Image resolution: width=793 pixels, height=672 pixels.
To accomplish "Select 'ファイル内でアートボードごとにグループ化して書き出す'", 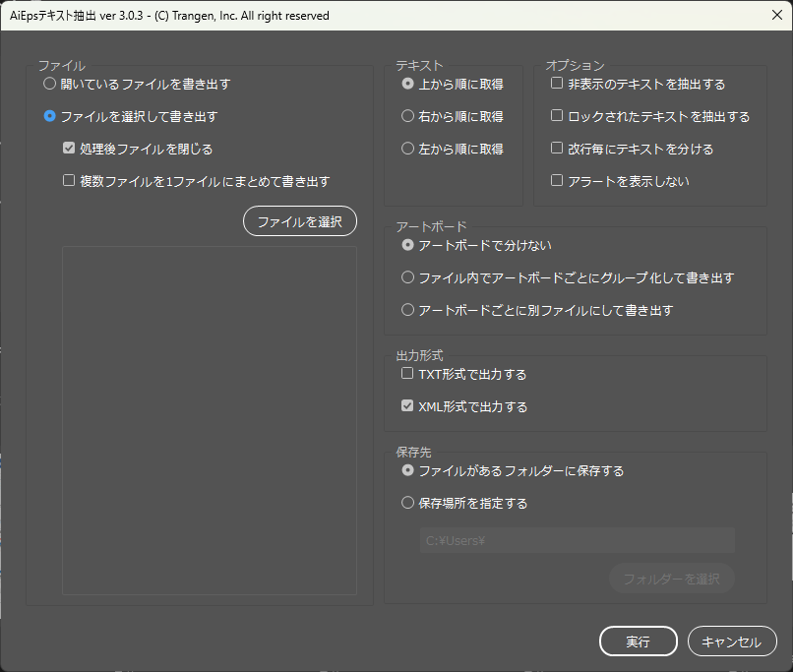I will coord(407,277).
